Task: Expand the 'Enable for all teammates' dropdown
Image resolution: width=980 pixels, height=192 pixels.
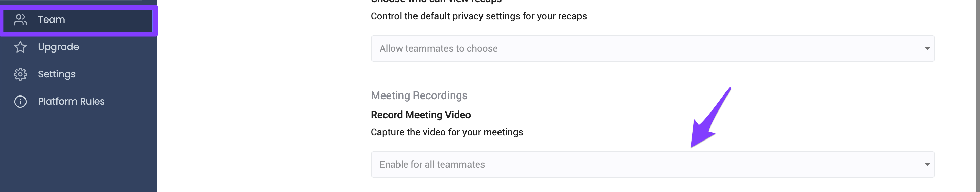Action: (652, 165)
